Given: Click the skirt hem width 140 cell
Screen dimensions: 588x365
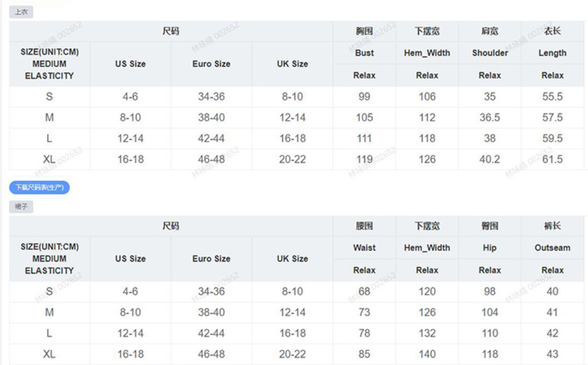Looking at the screenshot, I should (x=427, y=354).
